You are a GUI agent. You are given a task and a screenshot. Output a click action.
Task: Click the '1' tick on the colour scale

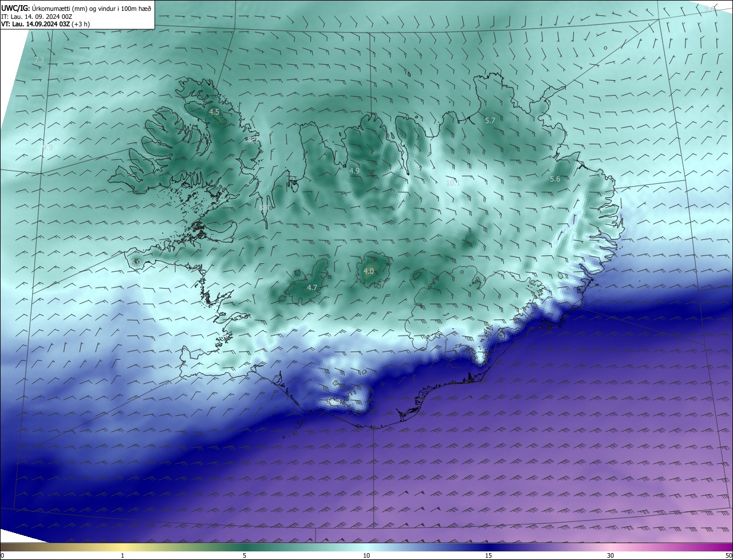point(123,555)
